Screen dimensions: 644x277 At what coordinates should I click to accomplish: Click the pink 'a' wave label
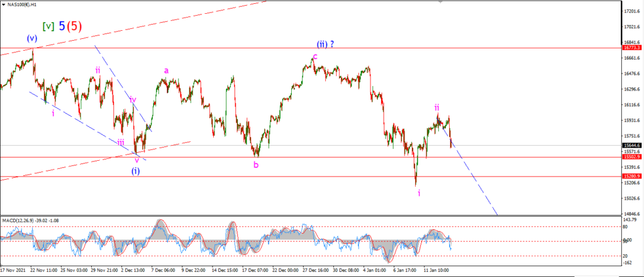(x=166, y=71)
